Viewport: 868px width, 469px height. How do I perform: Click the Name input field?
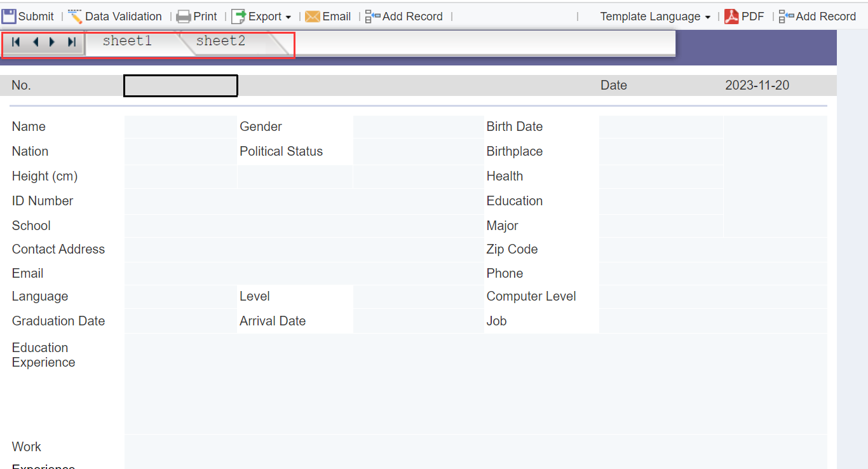click(x=180, y=127)
